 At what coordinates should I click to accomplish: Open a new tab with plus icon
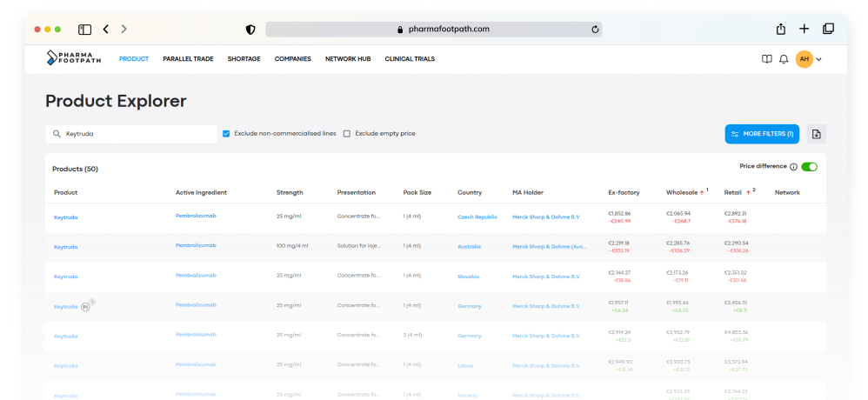pos(805,29)
